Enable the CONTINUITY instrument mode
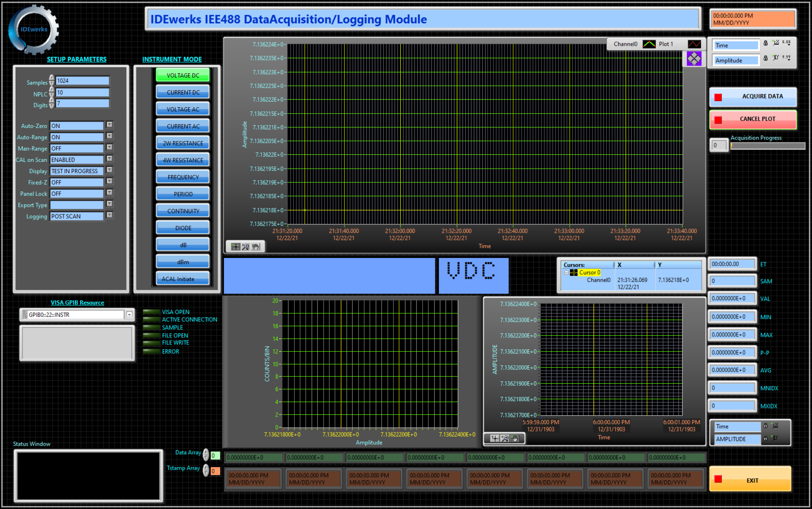 (x=183, y=210)
